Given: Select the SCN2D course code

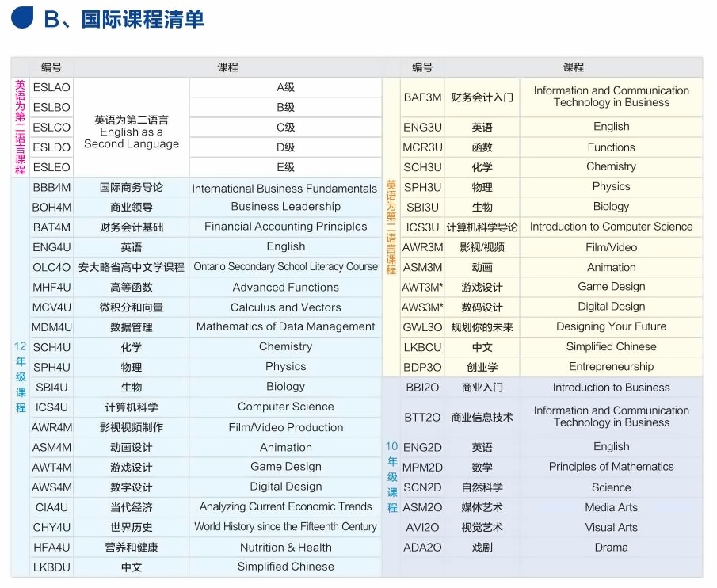Looking at the screenshot, I should pos(422,487).
